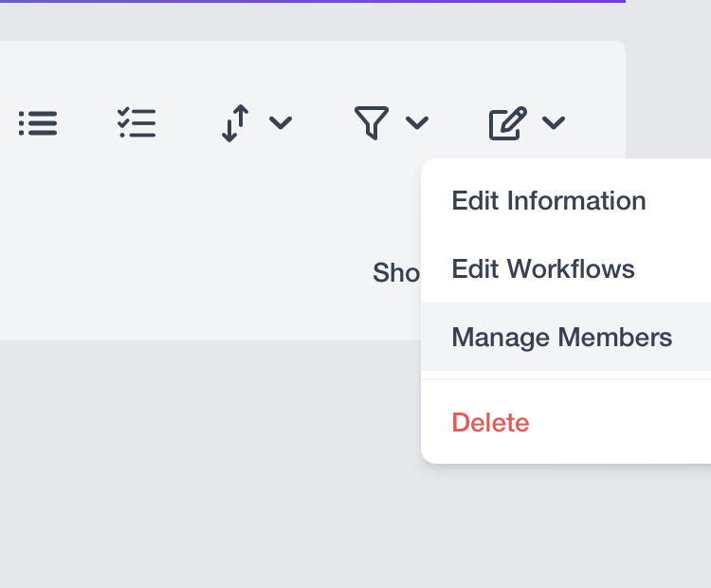Viewport: 711px width, 588px height.
Task: Switch to the checklist view icon
Action: 137,123
